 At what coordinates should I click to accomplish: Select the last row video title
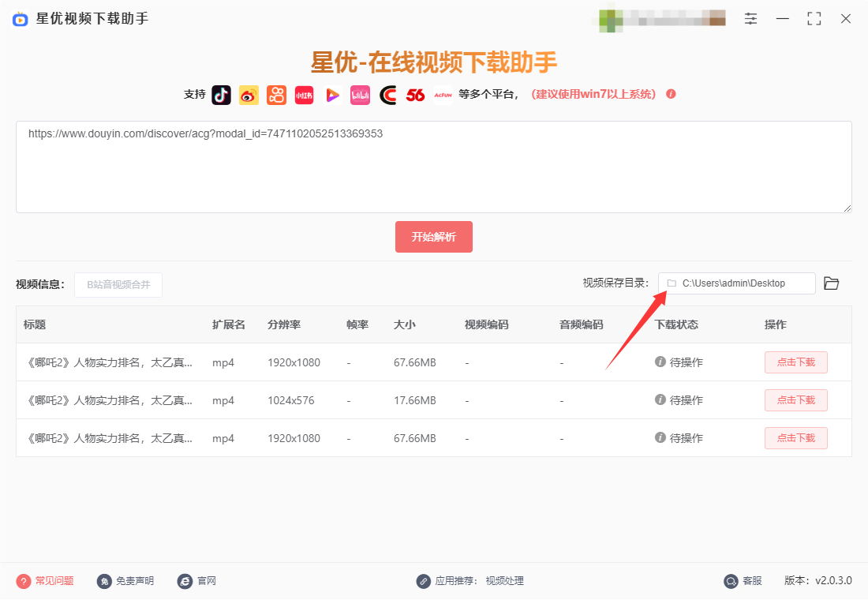109,438
